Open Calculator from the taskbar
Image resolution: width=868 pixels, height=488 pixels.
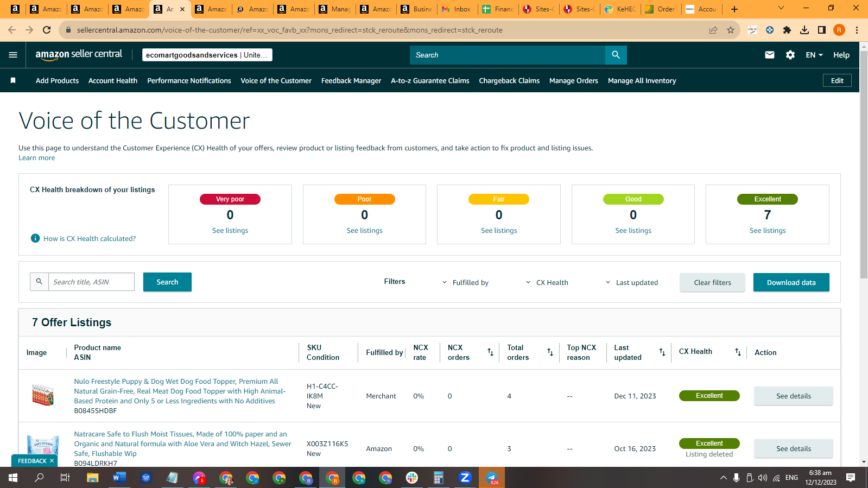point(438,478)
